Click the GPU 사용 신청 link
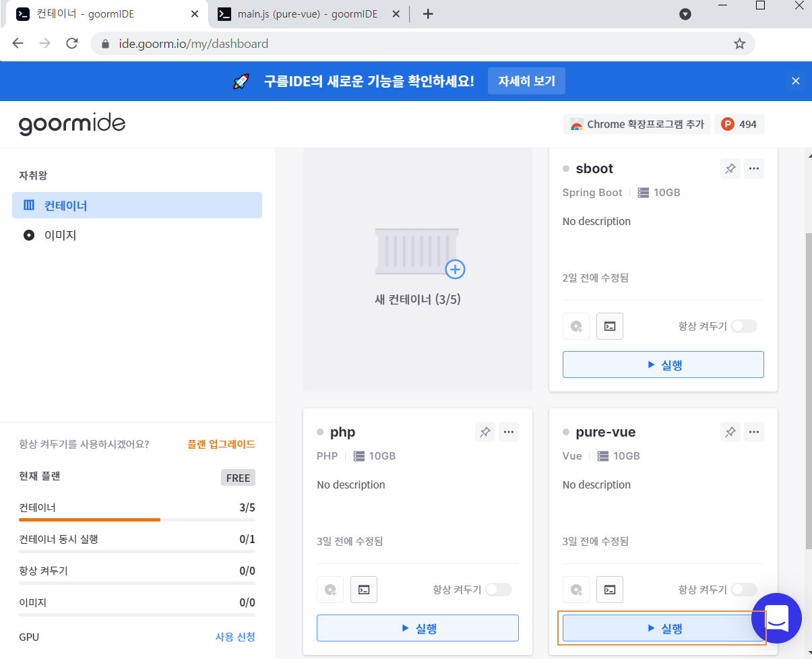812x659 pixels. click(x=235, y=637)
